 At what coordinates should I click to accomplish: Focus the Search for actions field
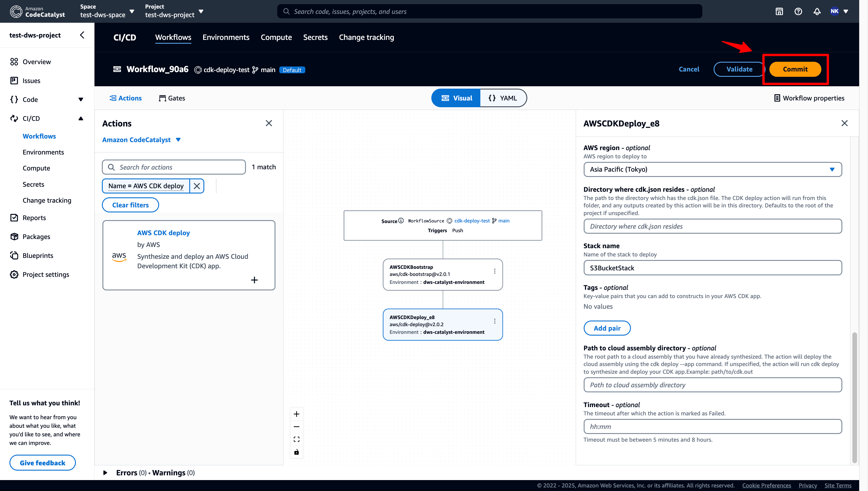[x=174, y=167]
